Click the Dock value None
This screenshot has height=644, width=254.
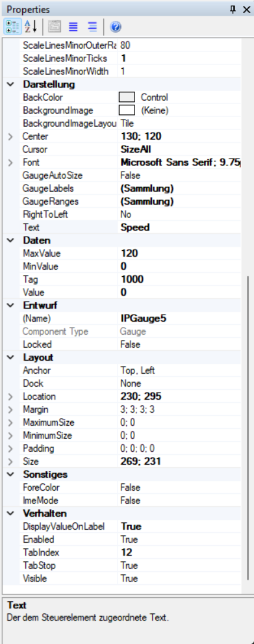[x=131, y=383]
